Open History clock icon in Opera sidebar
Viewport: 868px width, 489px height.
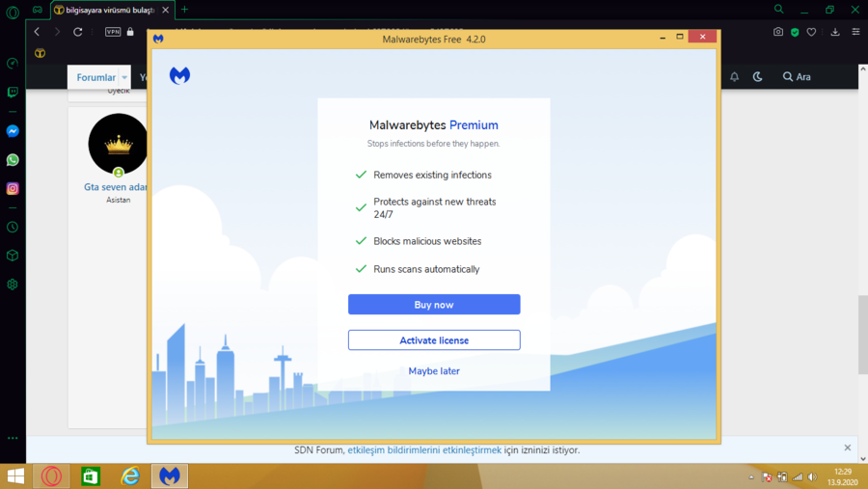13,227
